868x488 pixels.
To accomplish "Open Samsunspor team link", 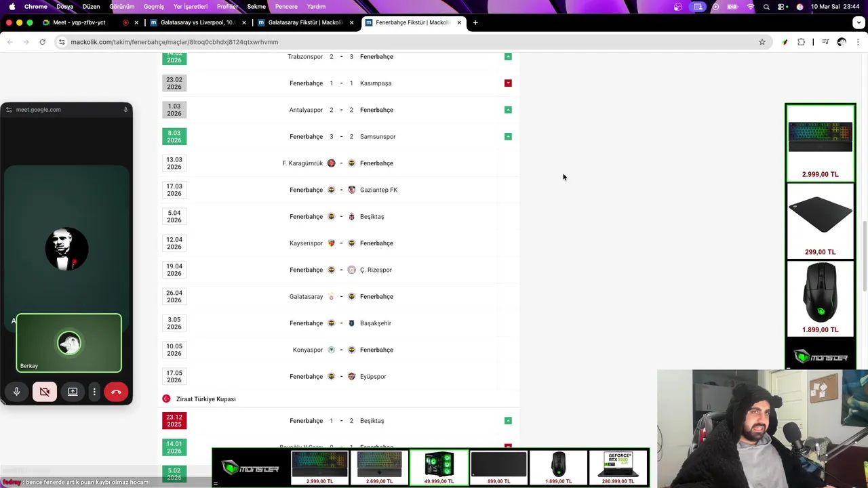I will coord(378,137).
